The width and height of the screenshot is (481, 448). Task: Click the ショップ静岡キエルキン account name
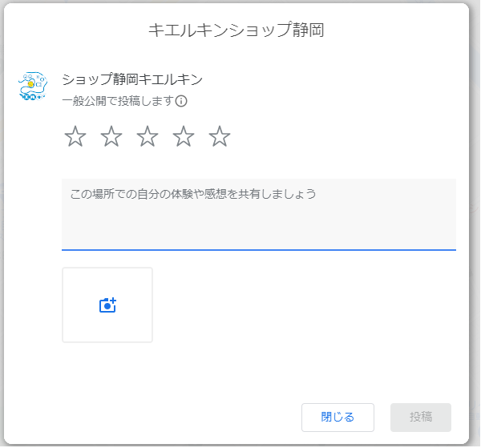pyautogui.click(x=132, y=79)
